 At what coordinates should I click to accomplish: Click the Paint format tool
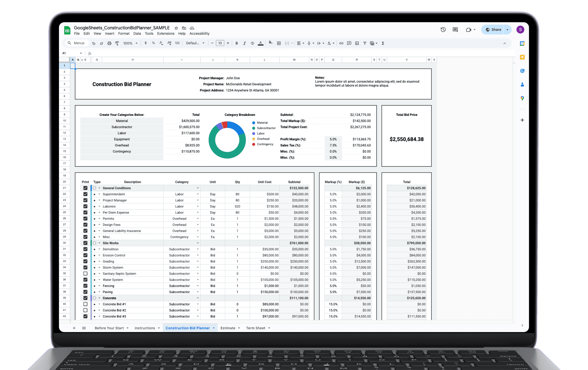(117, 43)
